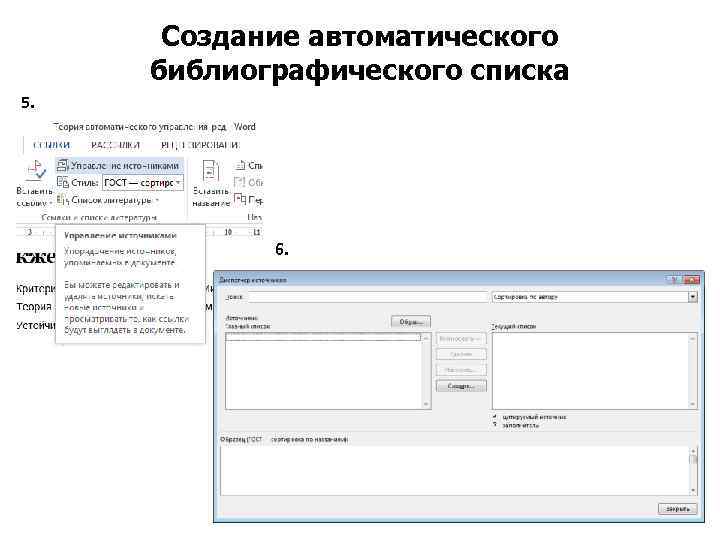Click the current list box in Source Manager

[x=595, y=371]
